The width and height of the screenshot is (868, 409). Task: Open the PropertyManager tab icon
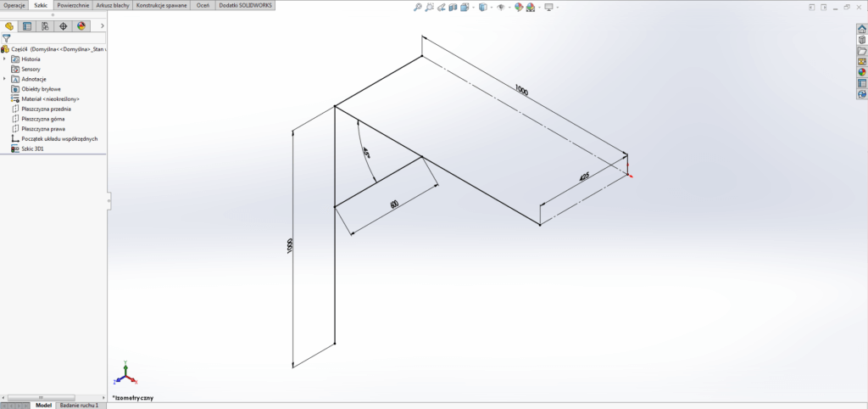[x=27, y=26]
